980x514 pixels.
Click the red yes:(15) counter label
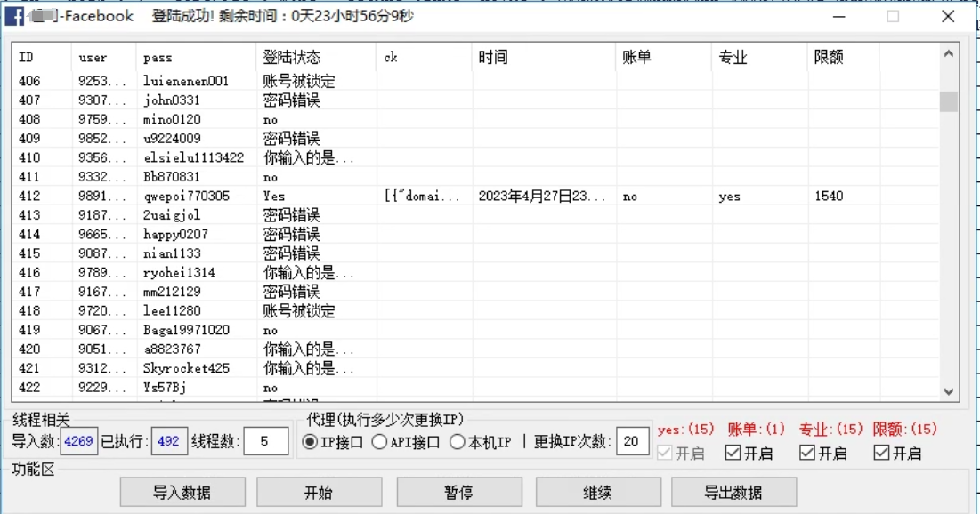click(x=685, y=430)
